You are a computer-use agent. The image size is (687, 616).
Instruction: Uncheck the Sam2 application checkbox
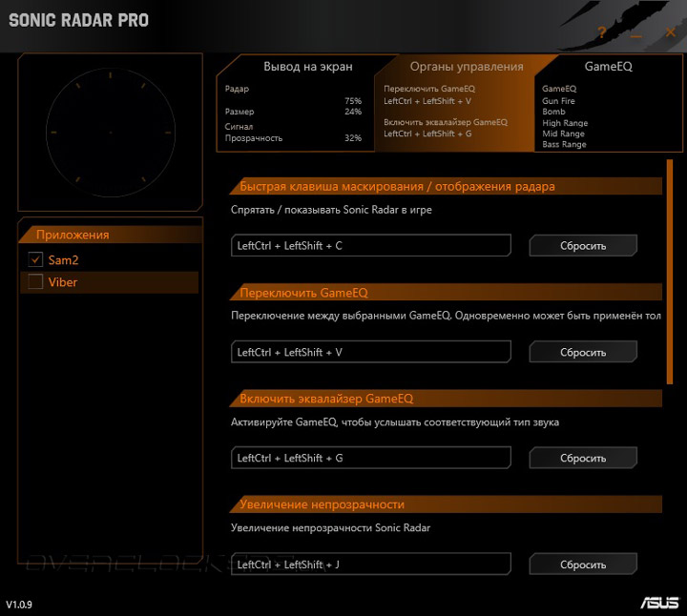coord(35,259)
